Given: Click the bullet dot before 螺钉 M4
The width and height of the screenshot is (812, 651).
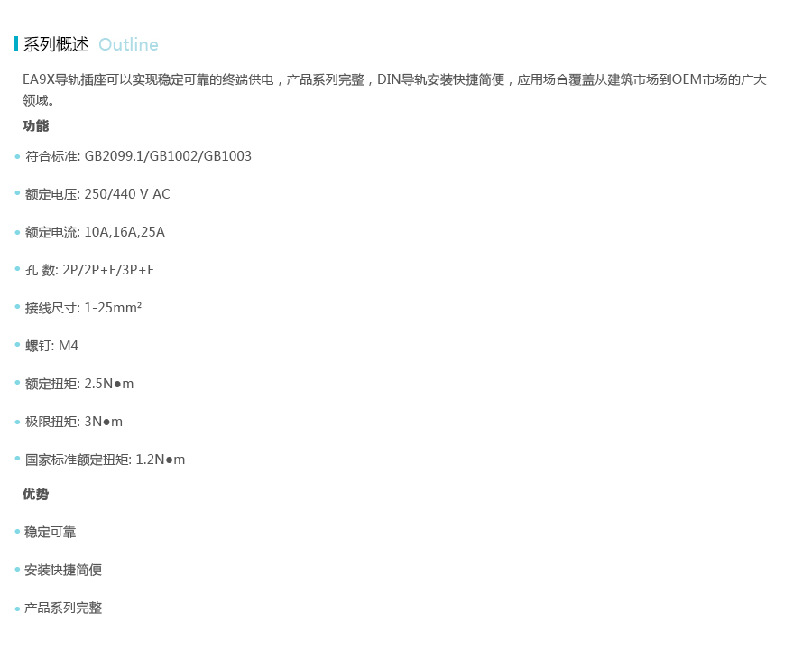Looking at the screenshot, I should click(17, 345).
